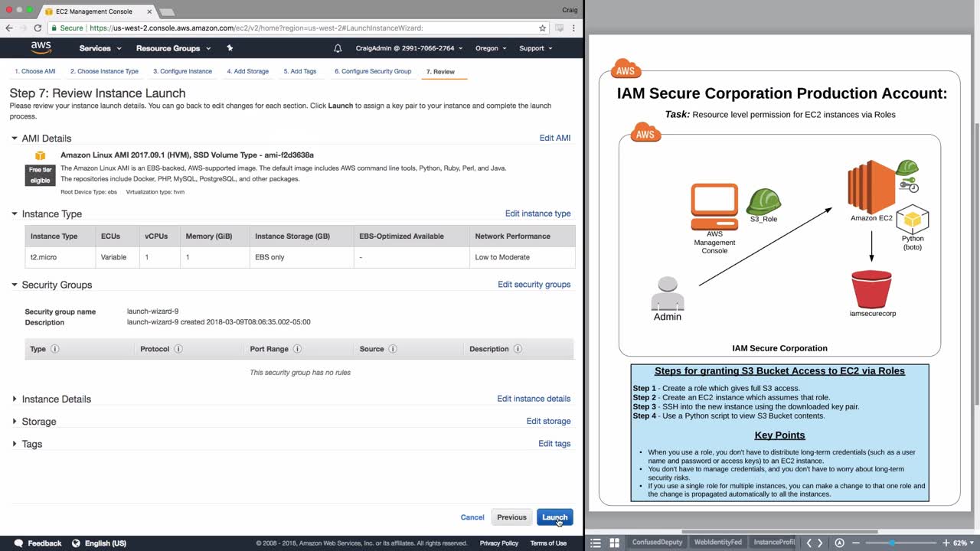Open a new browser tab
The height and width of the screenshot is (551, 980).
point(166,12)
